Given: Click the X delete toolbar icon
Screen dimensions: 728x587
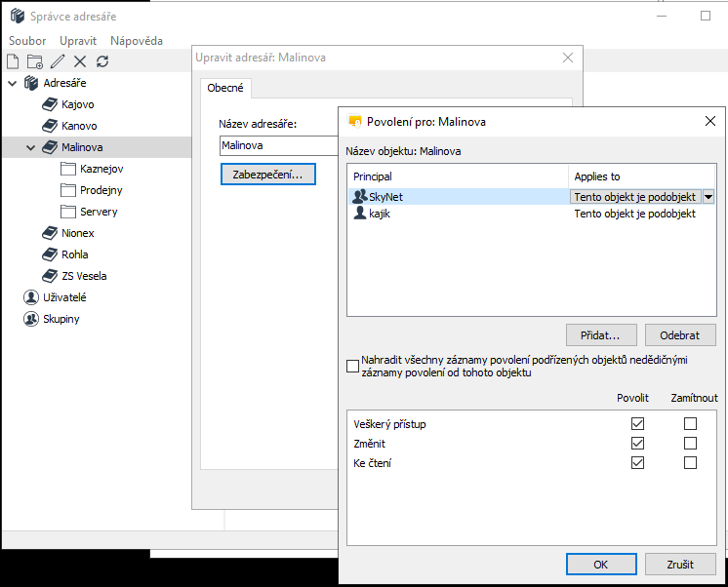Looking at the screenshot, I should click(x=80, y=61).
